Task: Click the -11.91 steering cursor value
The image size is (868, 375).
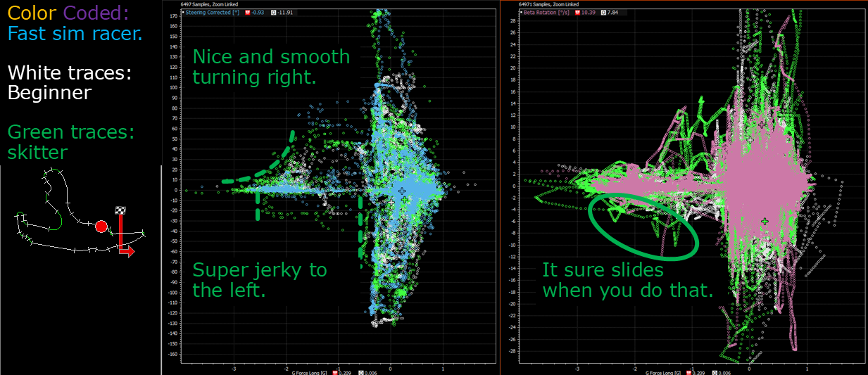Action: click(285, 13)
